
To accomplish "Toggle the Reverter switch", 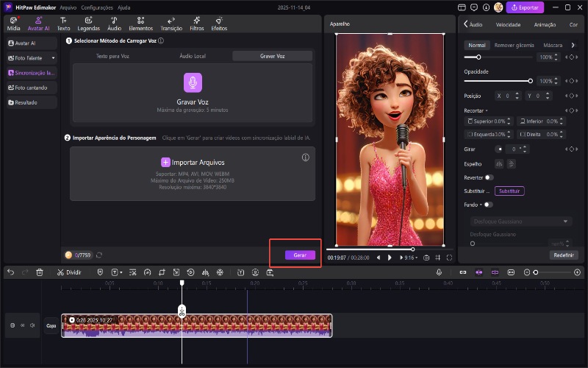I will pyautogui.click(x=489, y=177).
